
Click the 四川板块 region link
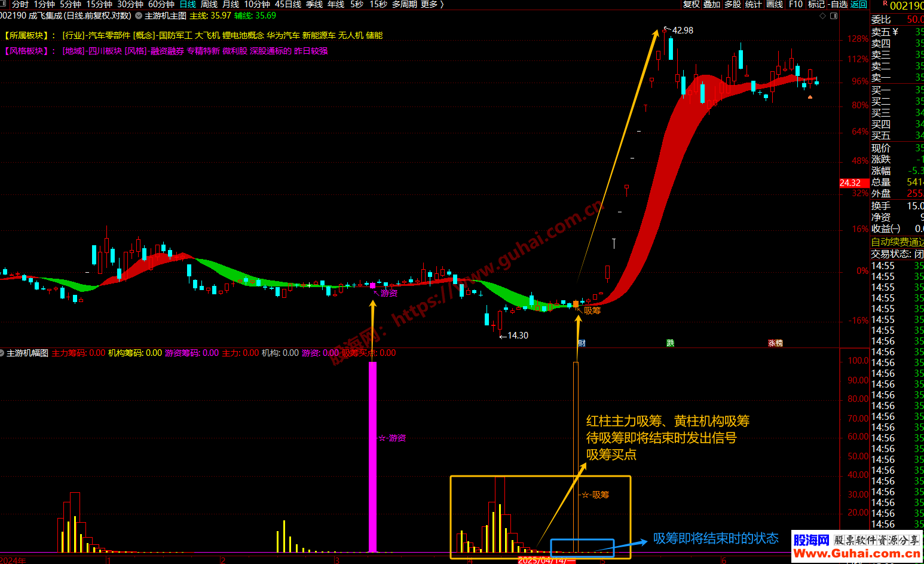tap(105, 51)
